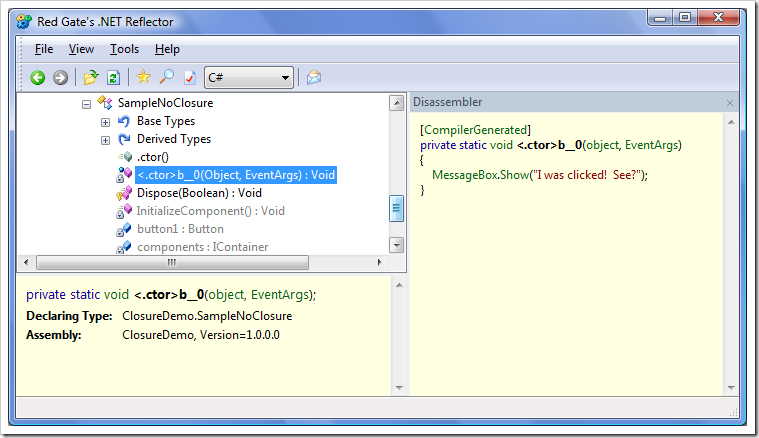
Task: Click the tree horizontal scrollbar thumb
Action: (172, 262)
